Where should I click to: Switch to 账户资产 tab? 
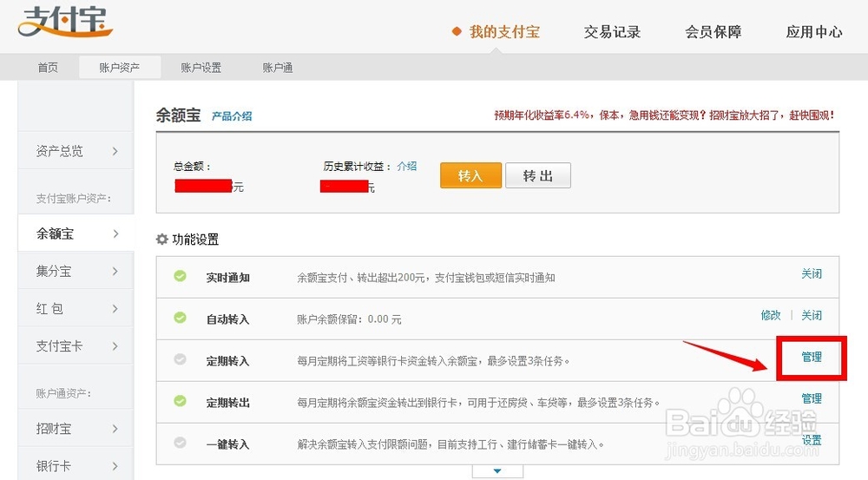120,68
